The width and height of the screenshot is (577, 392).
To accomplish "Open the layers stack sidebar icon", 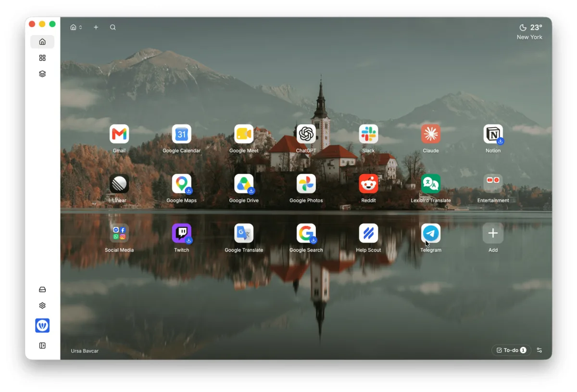I will 42,74.
